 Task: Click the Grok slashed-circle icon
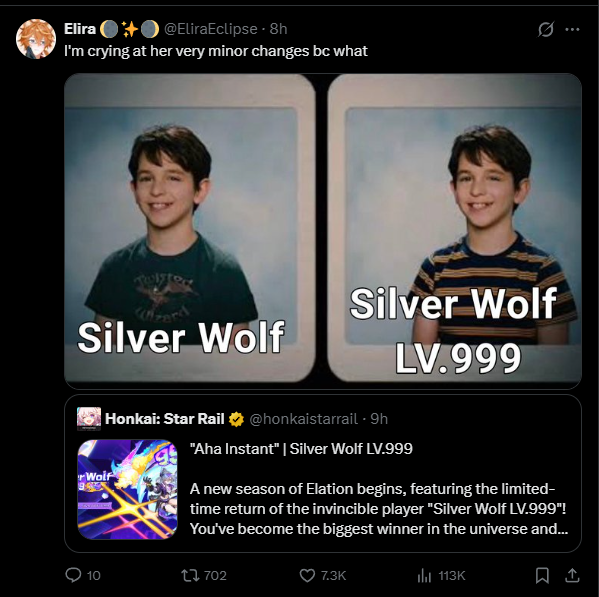click(x=546, y=29)
